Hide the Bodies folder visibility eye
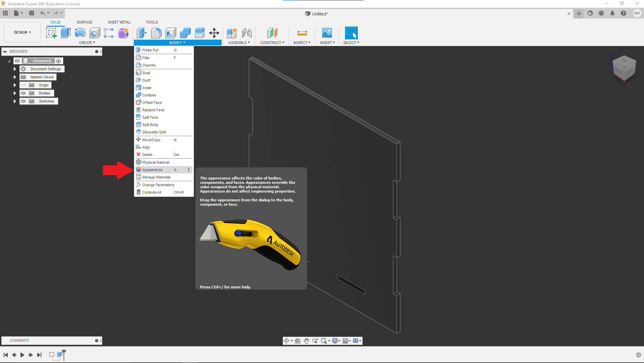This screenshot has width=644, height=363. click(23, 93)
